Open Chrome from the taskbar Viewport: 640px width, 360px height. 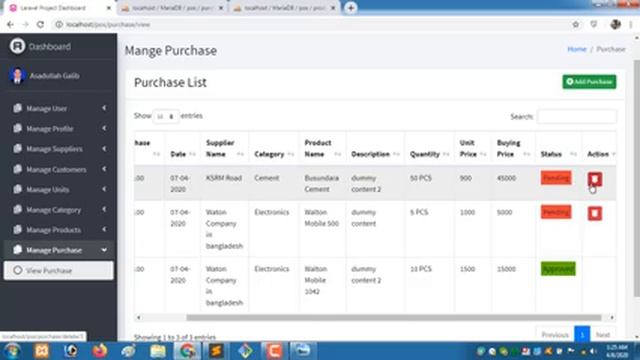[187, 351]
